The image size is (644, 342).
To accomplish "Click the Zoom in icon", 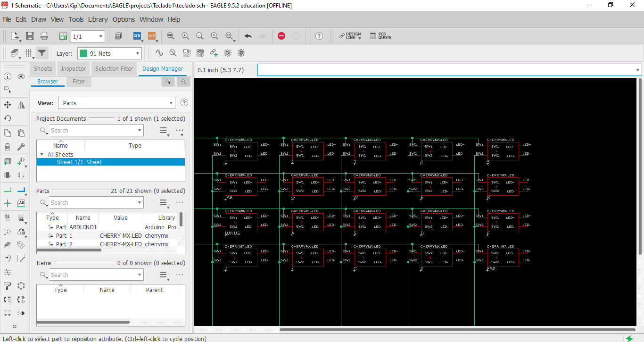I will pos(185,36).
